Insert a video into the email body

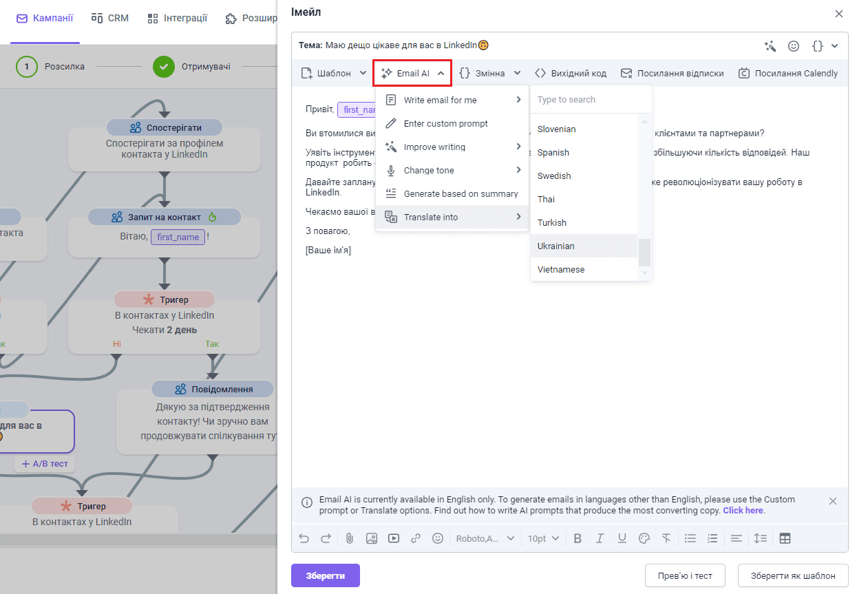pyautogui.click(x=394, y=538)
